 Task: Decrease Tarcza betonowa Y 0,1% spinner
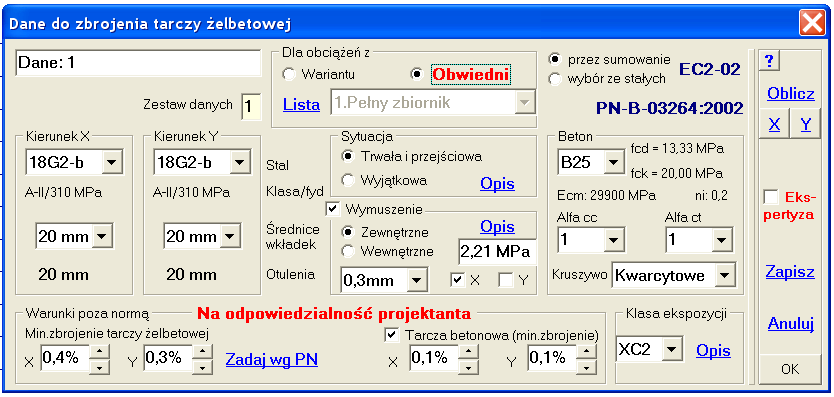click(587, 367)
